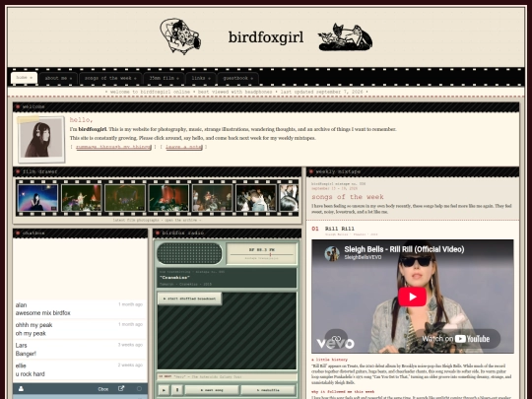Screen dimensions: 532x399
Task: Click the red dot on the weekly mixtape header
Action: click(311, 171)
